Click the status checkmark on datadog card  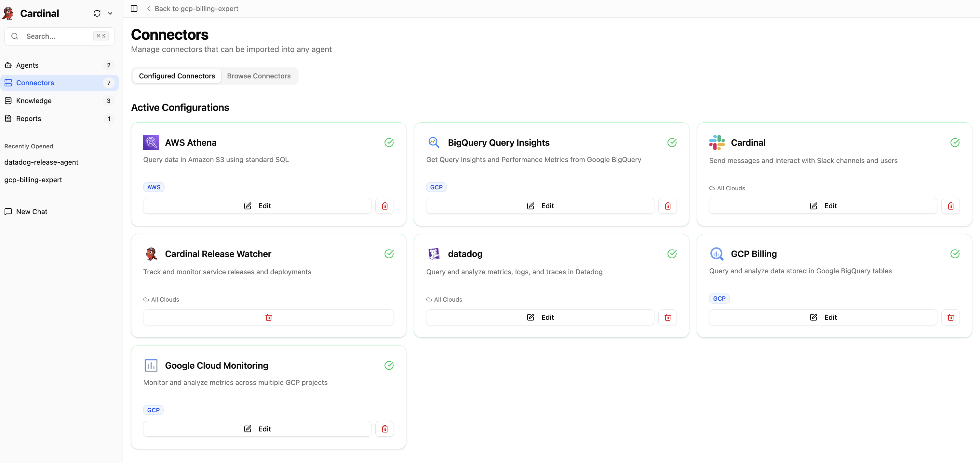tap(672, 254)
